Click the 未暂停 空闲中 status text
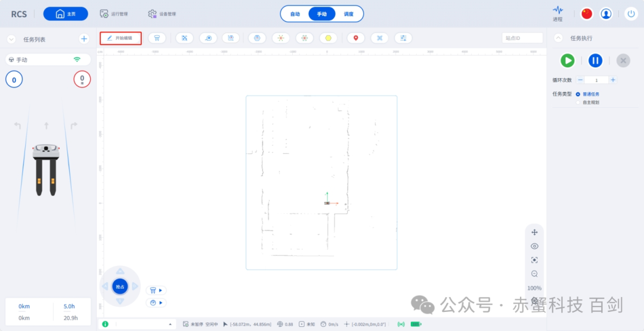The image size is (644, 331). 204,324
